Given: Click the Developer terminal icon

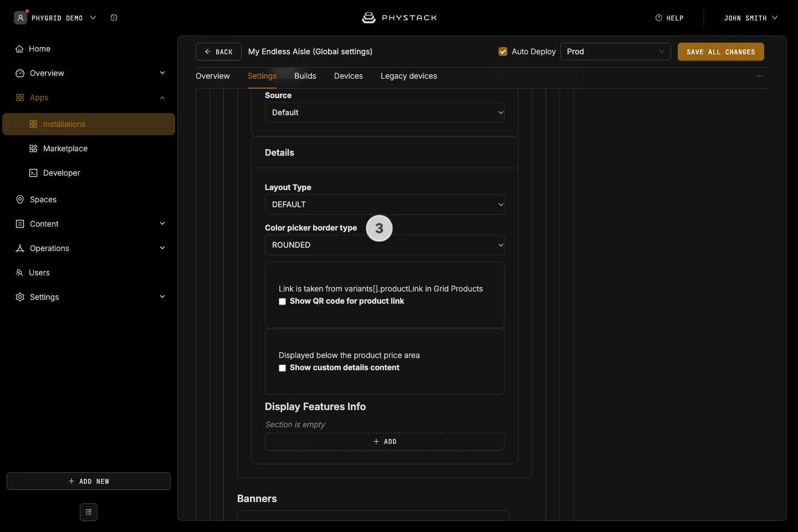Looking at the screenshot, I should 33,173.
